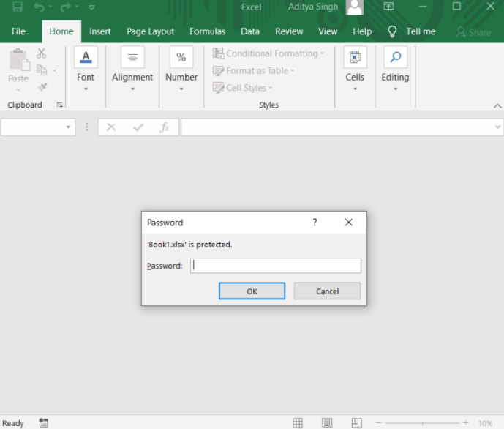The width and height of the screenshot is (504, 429).
Task: Expand the Font group dropdown
Action: [x=86, y=89]
